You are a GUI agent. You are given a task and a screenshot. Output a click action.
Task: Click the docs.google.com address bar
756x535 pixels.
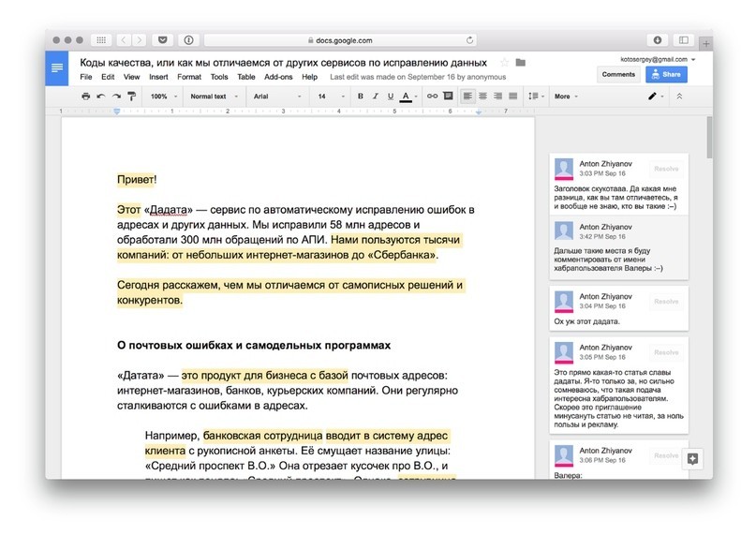(x=340, y=40)
